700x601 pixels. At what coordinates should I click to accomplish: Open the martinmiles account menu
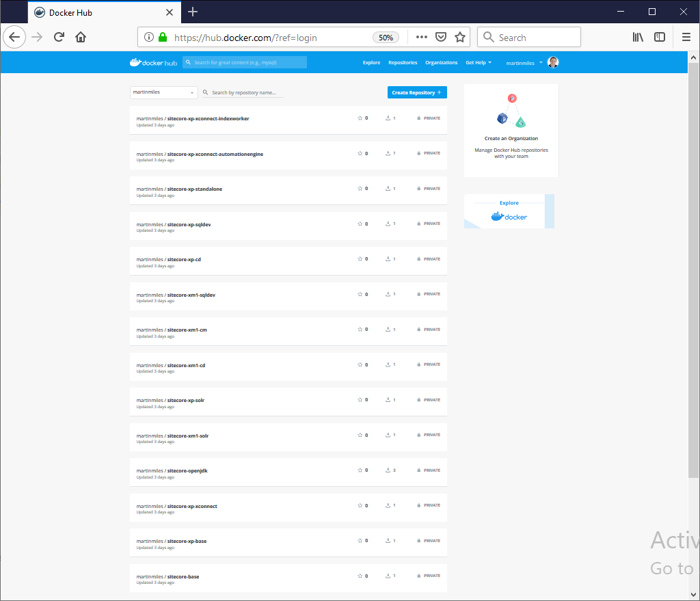point(524,63)
